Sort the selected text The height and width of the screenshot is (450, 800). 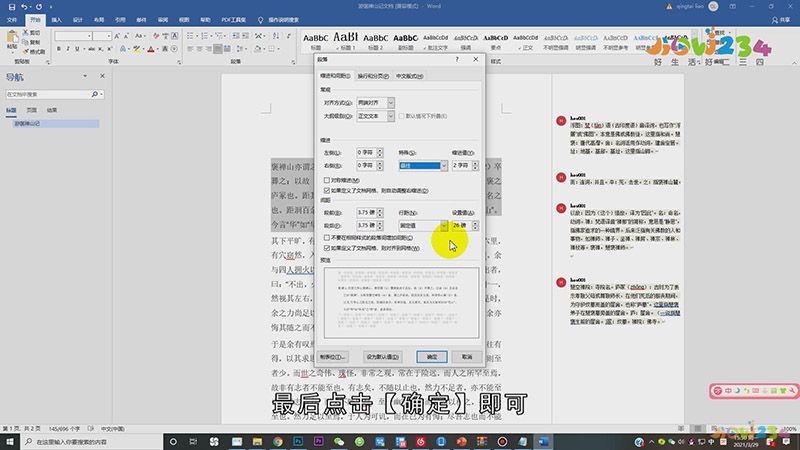[276, 36]
